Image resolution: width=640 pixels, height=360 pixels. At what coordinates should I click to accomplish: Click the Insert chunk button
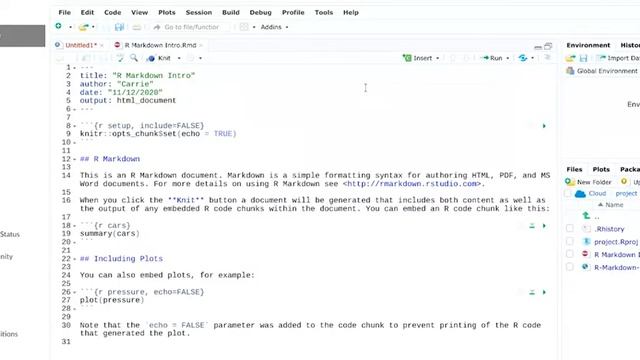418,58
